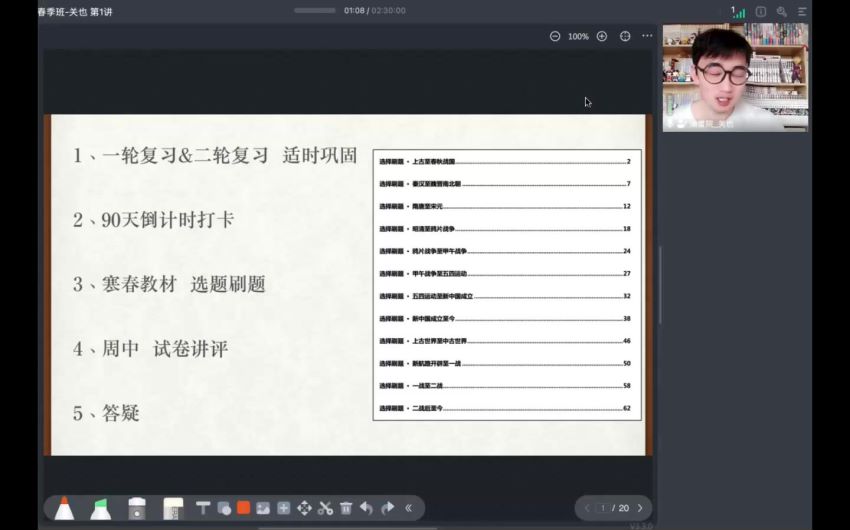This screenshot has height=530, width=850.
Task: Select the green highlighter tool
Action: point(100,508)
